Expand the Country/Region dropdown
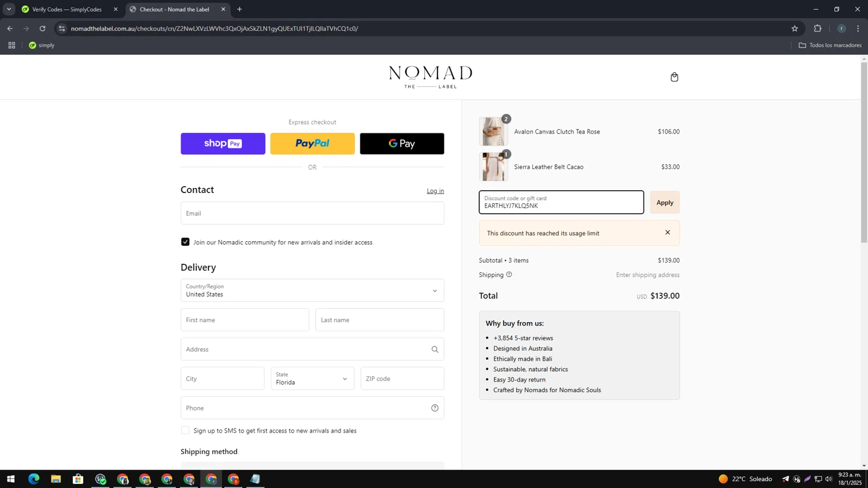Image resolution: width=868 pixels, height=488 pixels. [312, 290]
